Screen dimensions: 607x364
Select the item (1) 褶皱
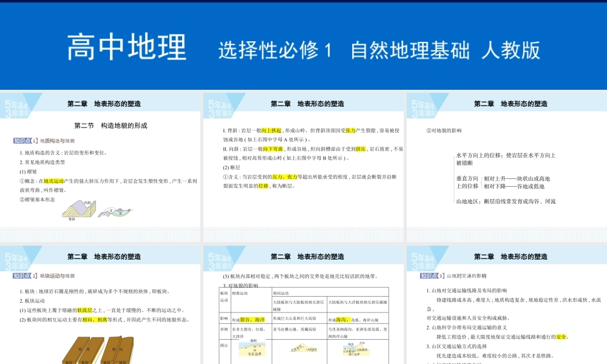(29, 171)
